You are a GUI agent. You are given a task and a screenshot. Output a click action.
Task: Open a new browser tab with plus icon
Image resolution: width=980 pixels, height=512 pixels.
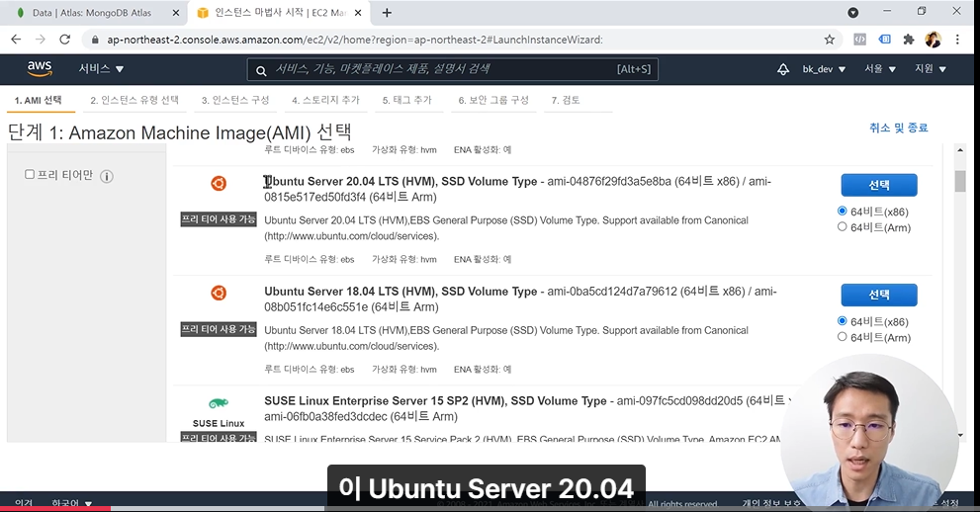click(x=387, y=13)
